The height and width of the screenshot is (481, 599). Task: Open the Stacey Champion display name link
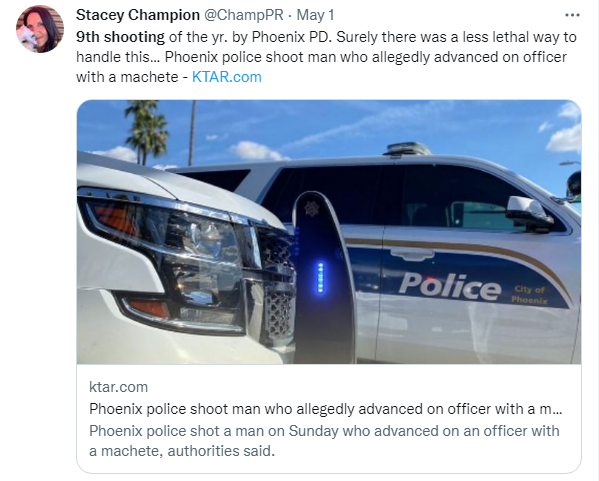(x=138, y=15)
